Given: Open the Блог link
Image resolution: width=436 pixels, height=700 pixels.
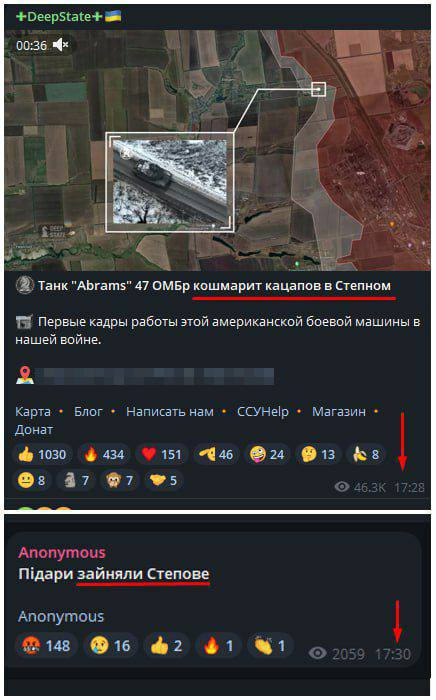Looking at the screenshot, I should click(88, 412).
